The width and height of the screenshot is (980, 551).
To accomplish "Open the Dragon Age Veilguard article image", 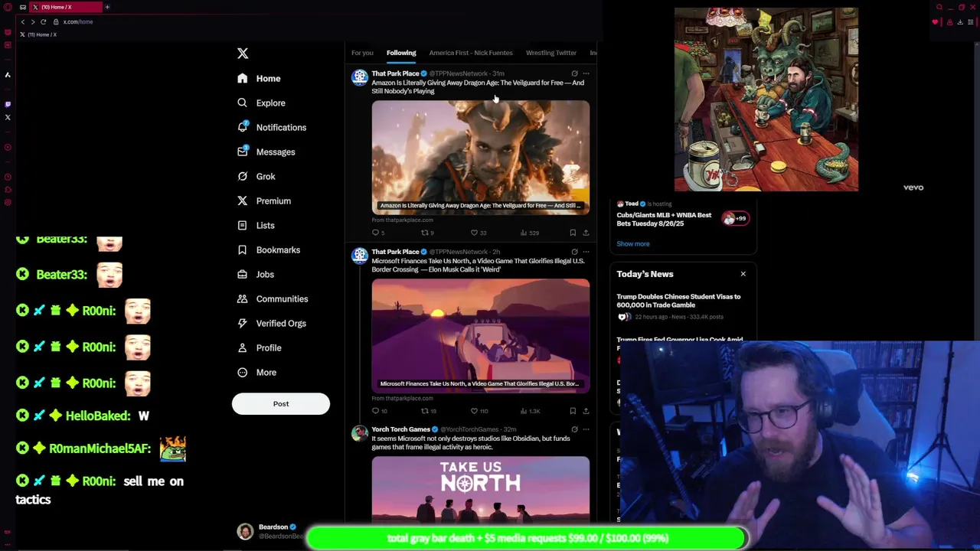I will coord(481,157).
